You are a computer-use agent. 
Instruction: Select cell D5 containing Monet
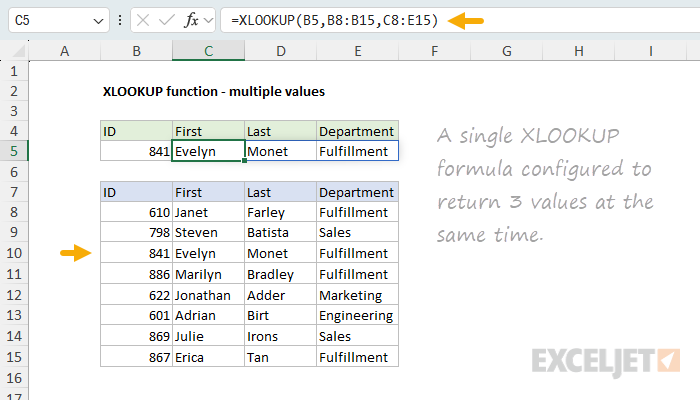pyautogui.click(x=281, y=151)
